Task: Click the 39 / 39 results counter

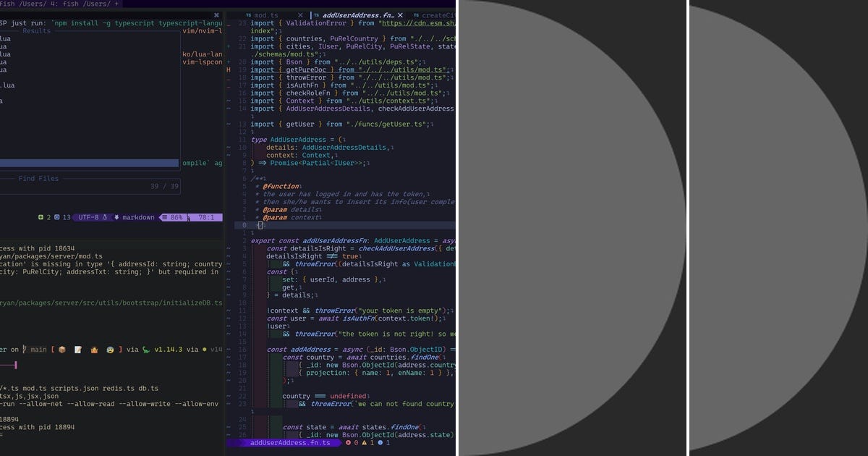Action: pos(164,187)
